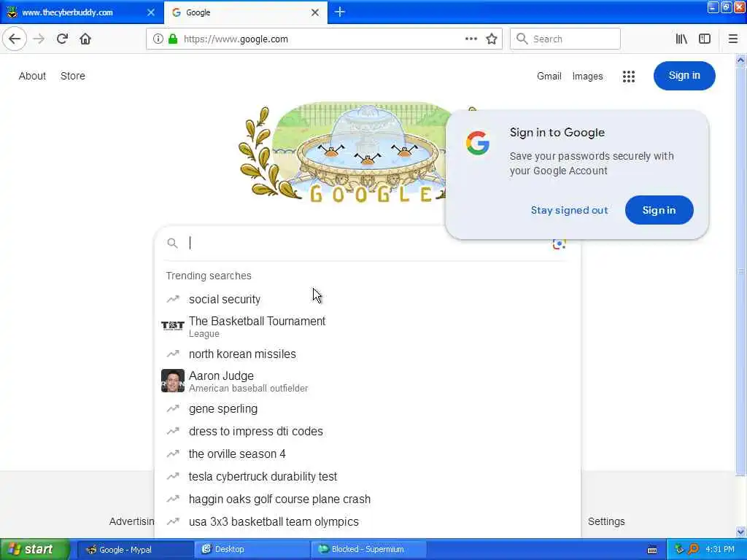Click the 4:31 PM taskbar clock
The image size is (747, 560).
720,549
